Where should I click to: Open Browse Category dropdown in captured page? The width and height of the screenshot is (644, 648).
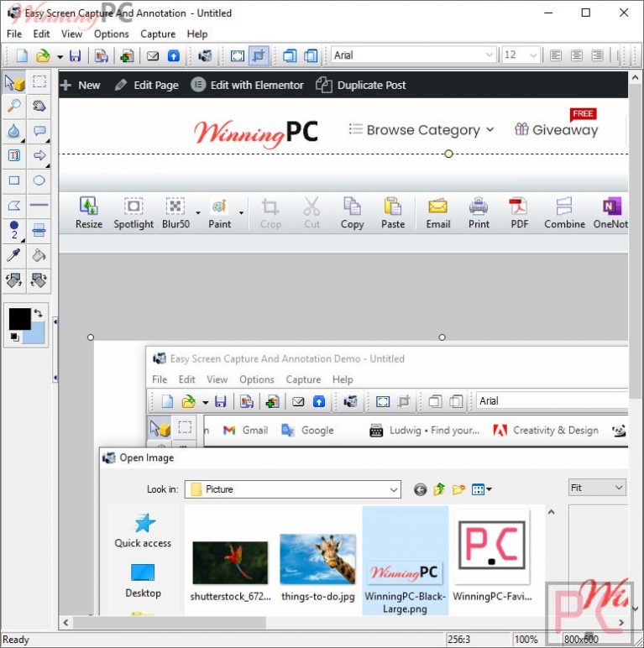tap(421, 130)
